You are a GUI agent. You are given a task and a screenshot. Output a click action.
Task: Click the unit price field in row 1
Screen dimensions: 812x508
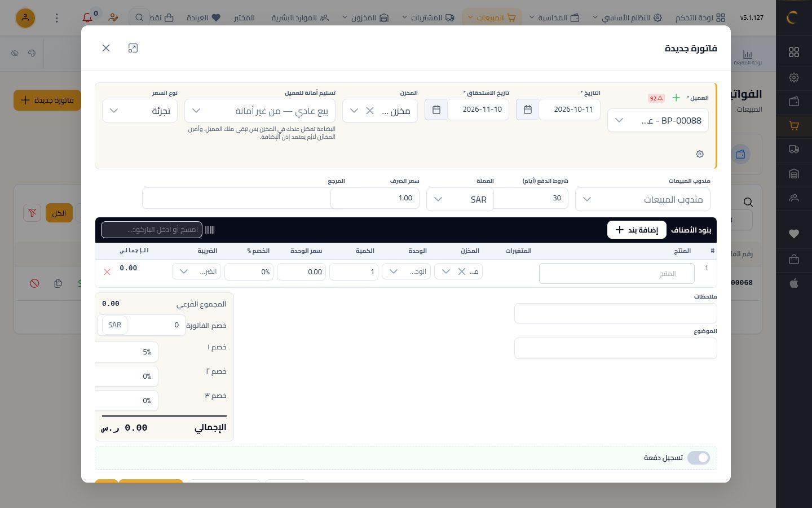(x=301, y=271)
